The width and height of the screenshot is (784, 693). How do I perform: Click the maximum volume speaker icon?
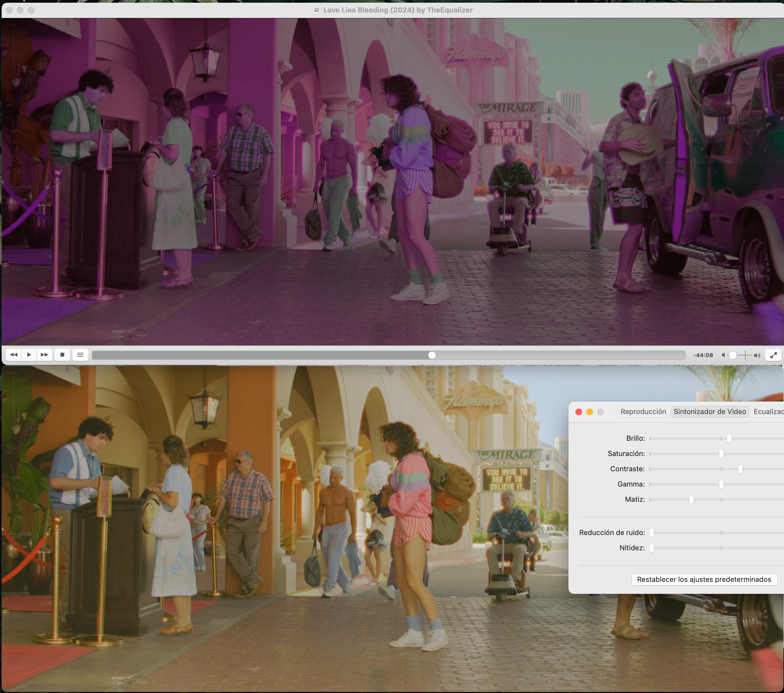point(757,355)
